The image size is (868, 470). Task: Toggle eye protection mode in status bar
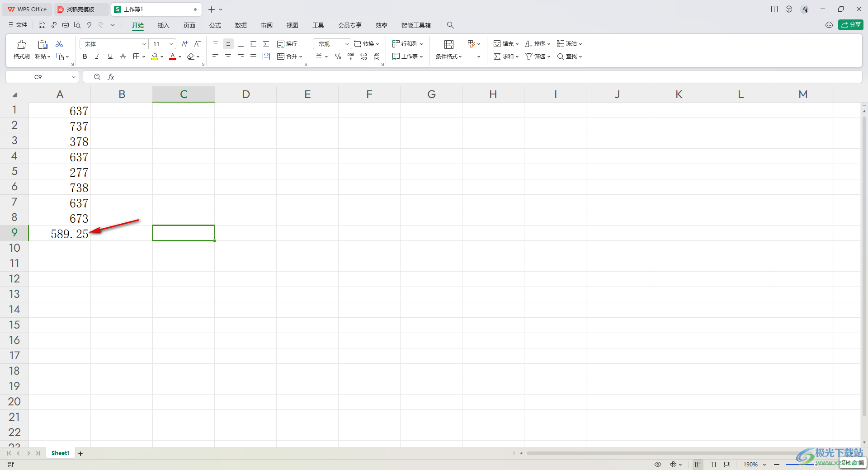tap(658, 464)
